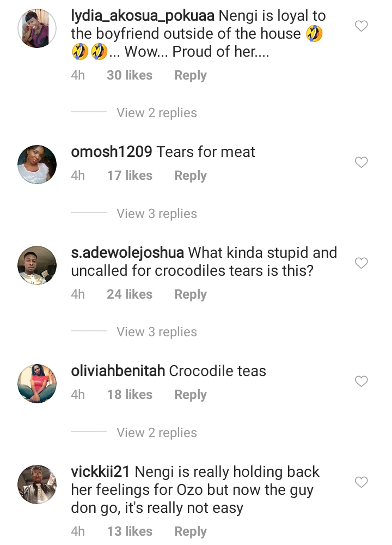Screen dimensions: 392x545
Task: Reply to vickkii21's comment
Action: coord(191,531)
